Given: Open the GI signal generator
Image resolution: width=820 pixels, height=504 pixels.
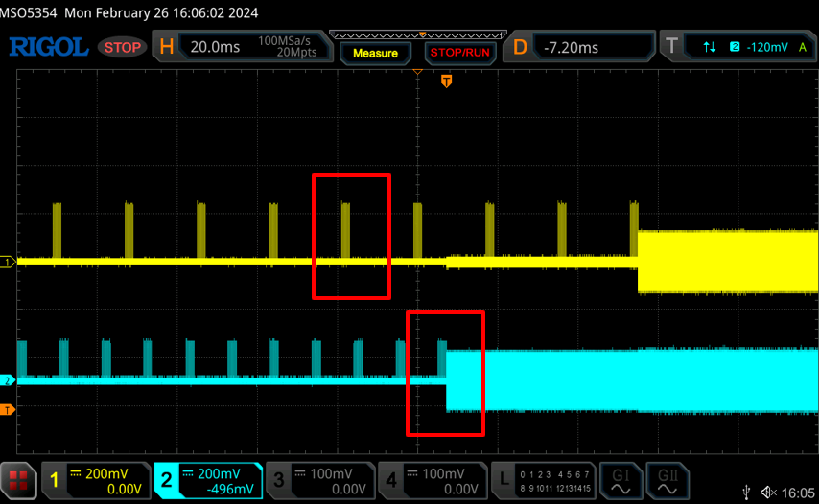Looking at the screenshot, I should point(621,480).
